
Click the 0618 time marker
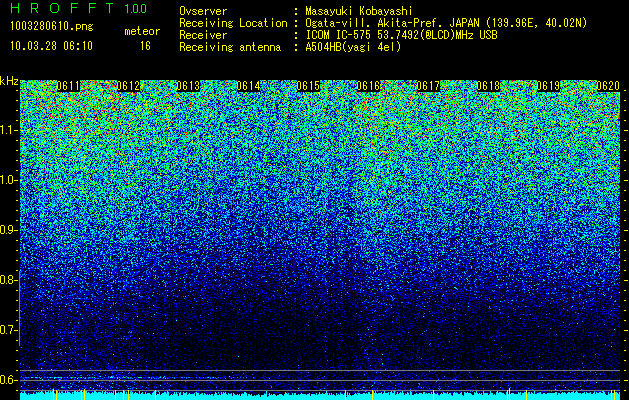coord(488,86)
